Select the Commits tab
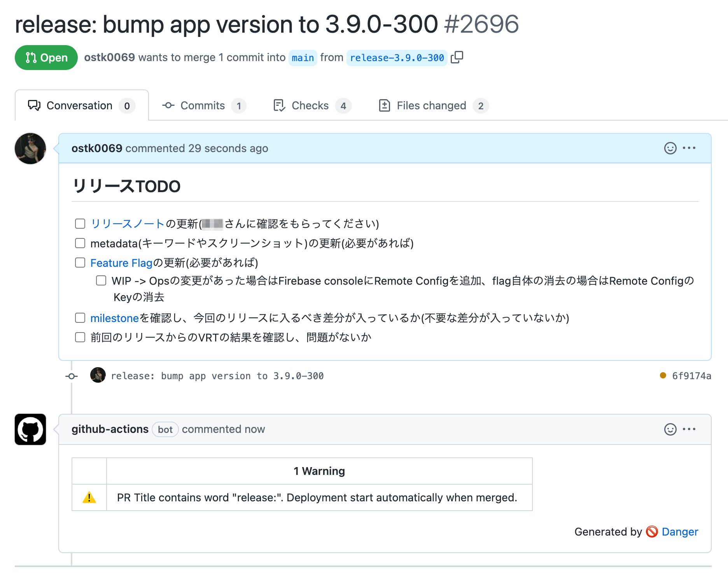This screenshot has height=576, width=728. (x=203, y=105)
